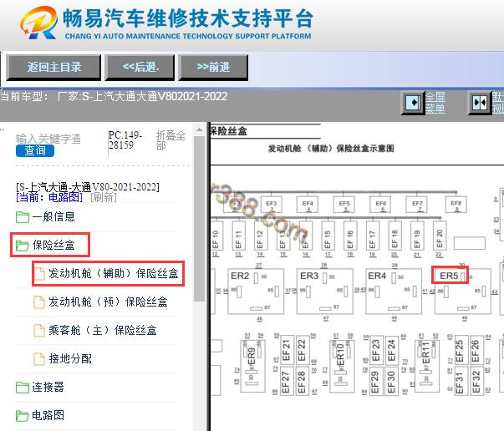The width and height of the screenshot is (504, 431).
Task: Open 乘客舱（主）保险丝盒 document
Action: (x=103, y=330)
